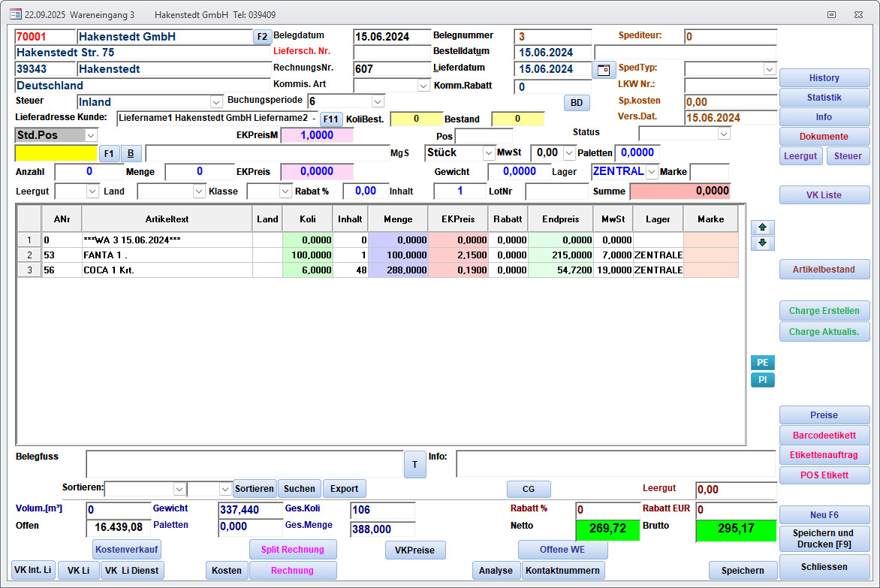This screenshot has height=588, width=880.
Task: Click the Export button
Action: pos(344,489)
